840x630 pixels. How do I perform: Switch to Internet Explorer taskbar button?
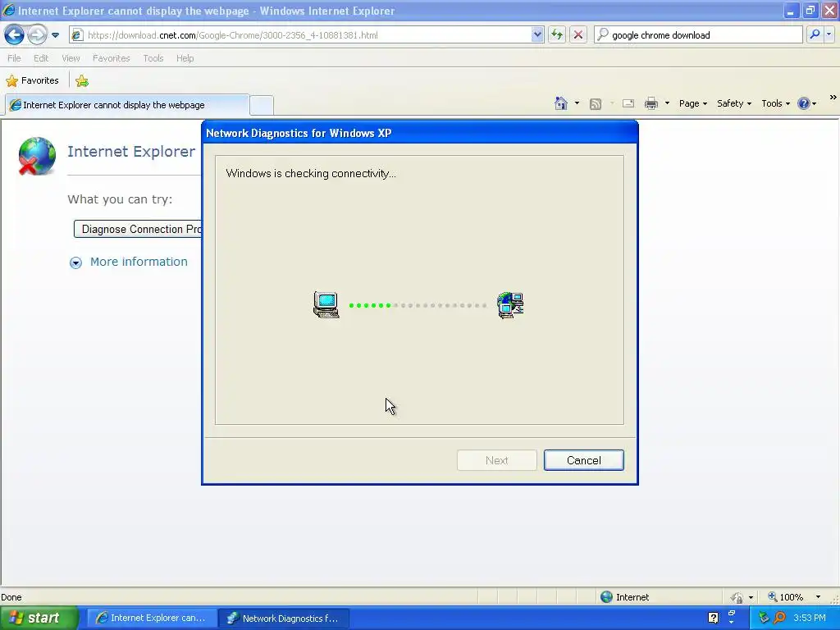(x=152, y=618)
